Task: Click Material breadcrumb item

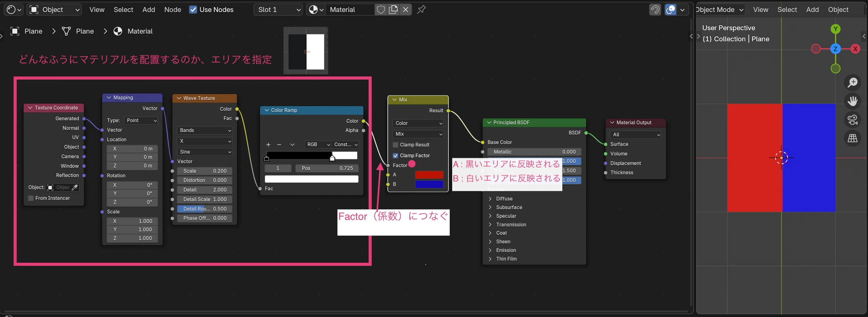Action: (133, 31)
